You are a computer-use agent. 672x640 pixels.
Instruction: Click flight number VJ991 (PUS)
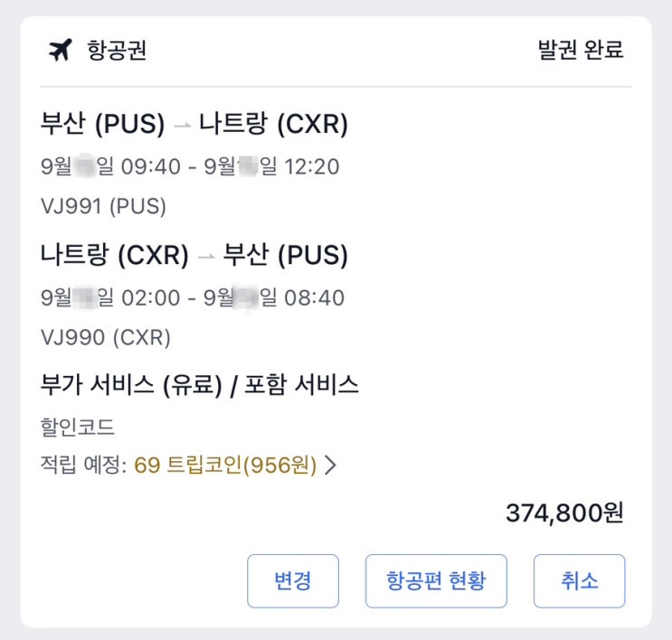pos(104,206)
